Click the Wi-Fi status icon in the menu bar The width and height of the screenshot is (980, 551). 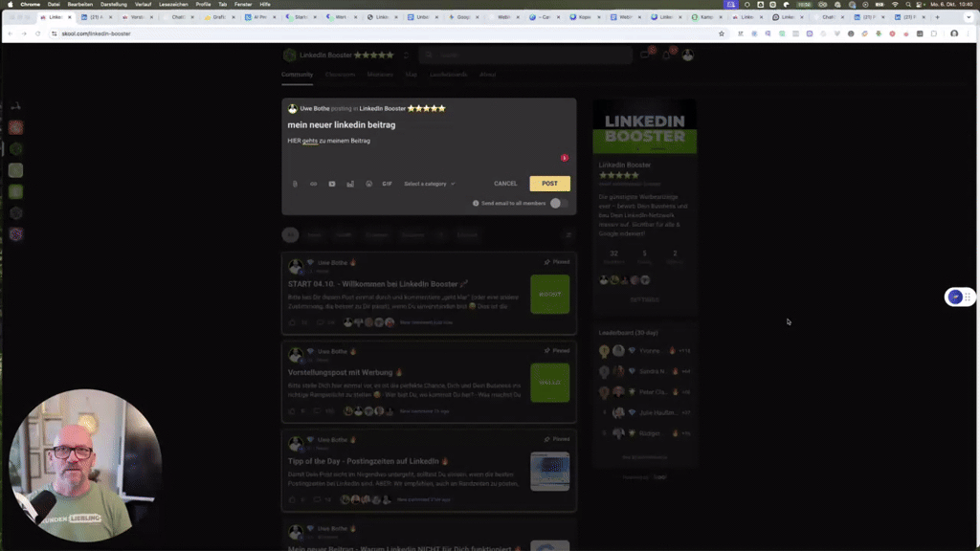point(895,5)
